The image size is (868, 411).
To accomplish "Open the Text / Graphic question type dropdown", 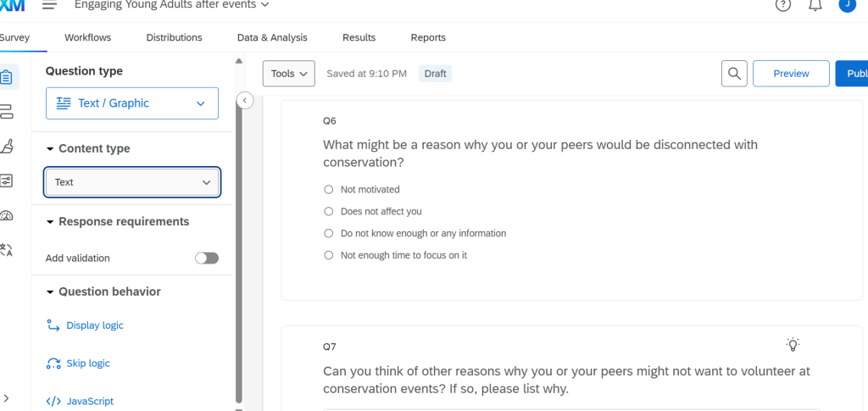I will pyautogui.click(x=132, y=103).
